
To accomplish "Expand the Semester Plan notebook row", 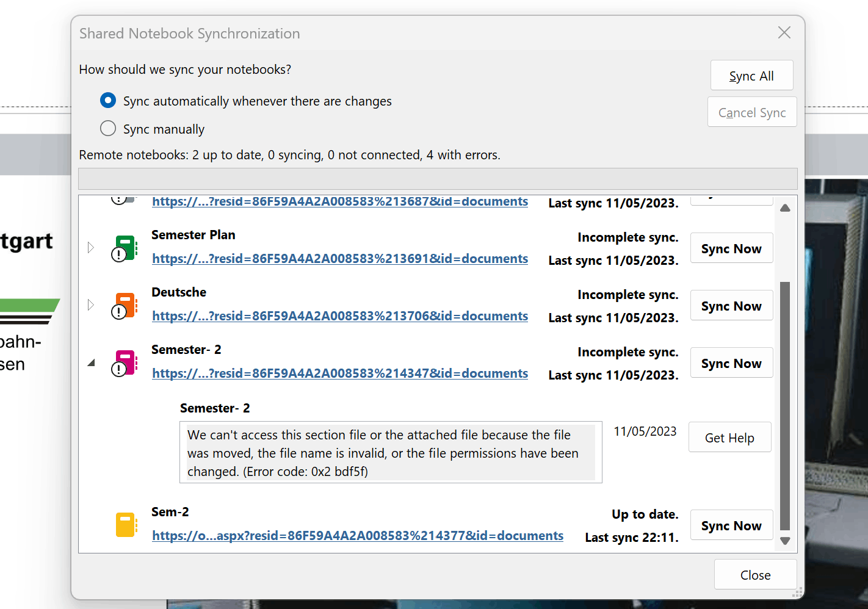I will point(91,247).
